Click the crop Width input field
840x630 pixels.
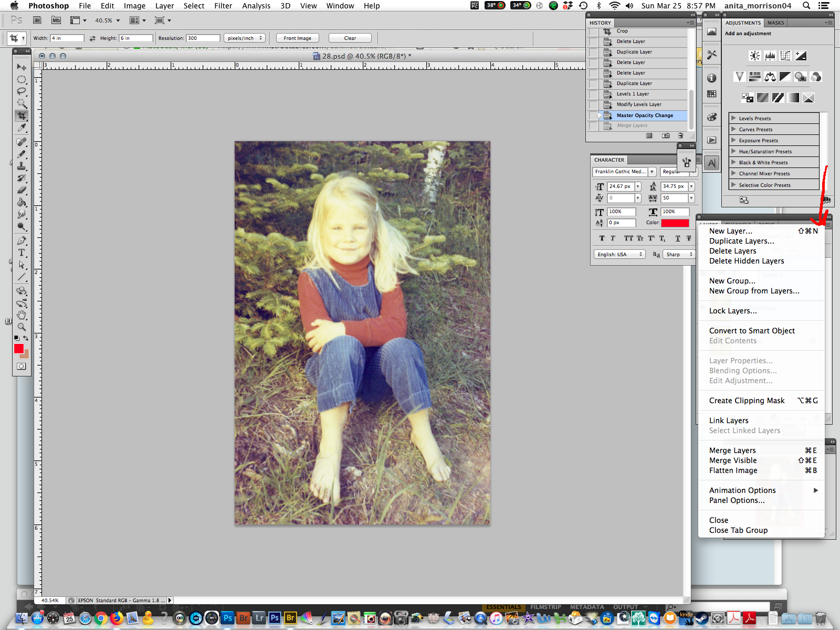[x=67, y=38]
